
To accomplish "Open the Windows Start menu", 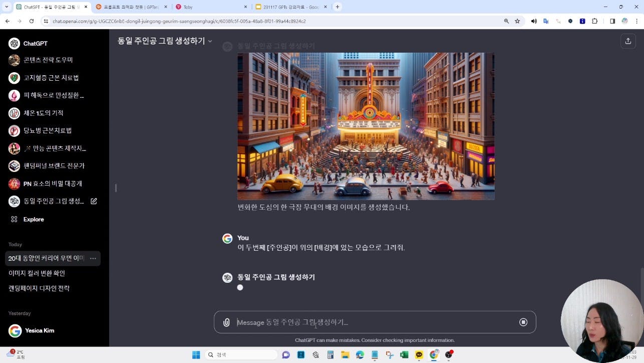I will pyautogui.click(x=196, y=355).
